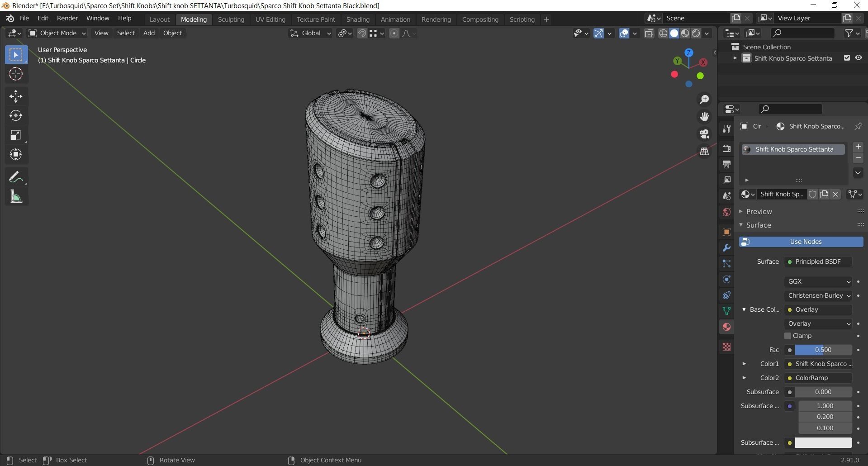The width and height of the screenshot is (868, 466).
Task: Click the pan view hand icon
Action: click(x=704, y=117)
